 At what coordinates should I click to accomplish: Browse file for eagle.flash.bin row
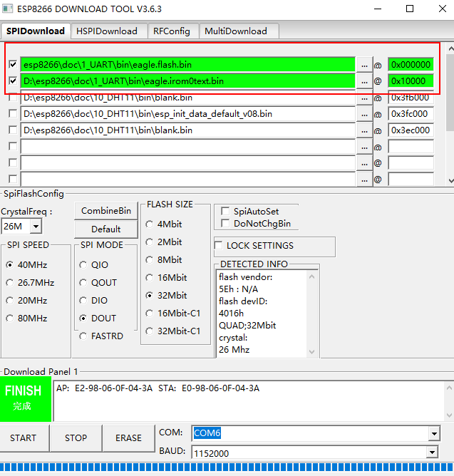[364, 65]
